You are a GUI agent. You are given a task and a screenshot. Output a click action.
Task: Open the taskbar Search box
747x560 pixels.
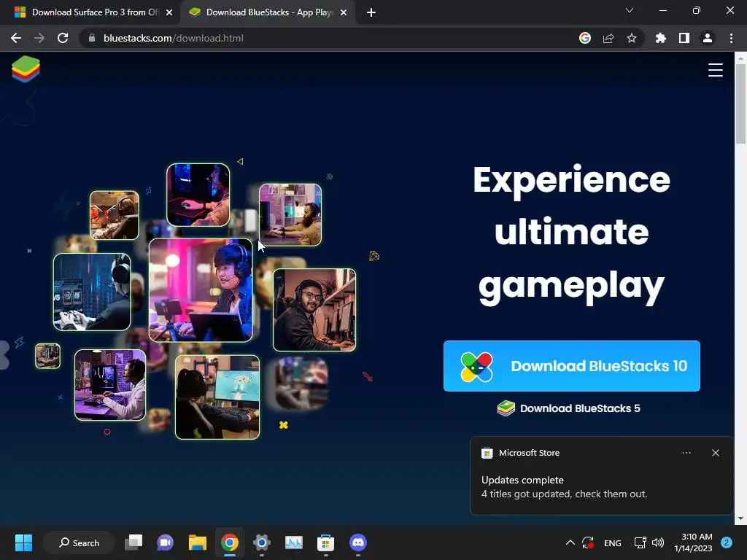[79, 542]
